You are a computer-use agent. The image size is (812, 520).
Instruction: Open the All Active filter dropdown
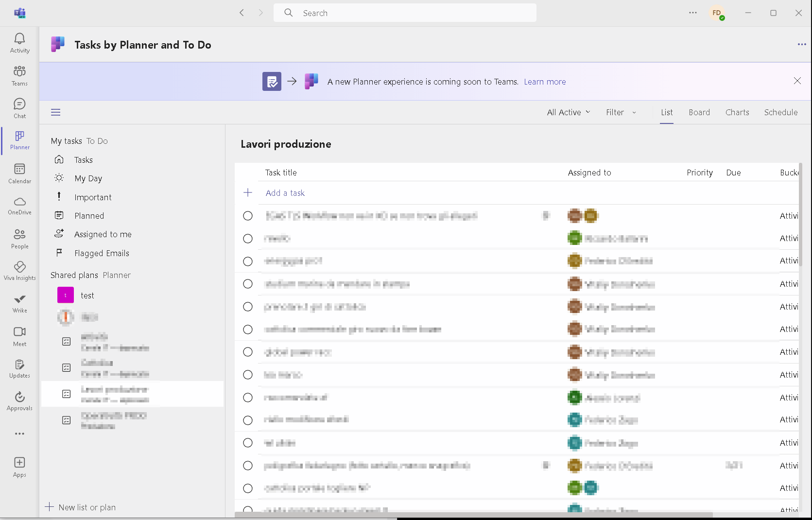(569, 112)
